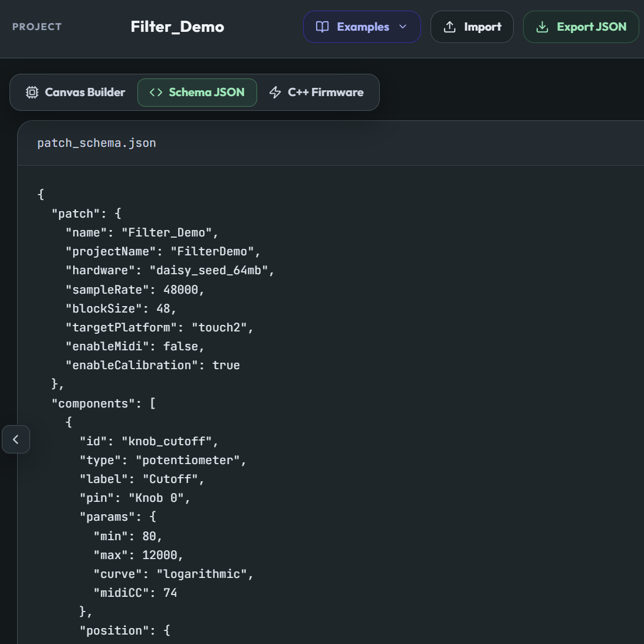Viewport: 644px width, 644px height.
Task: Click the "label": "Cutoff" line
Action: point(142,479)
